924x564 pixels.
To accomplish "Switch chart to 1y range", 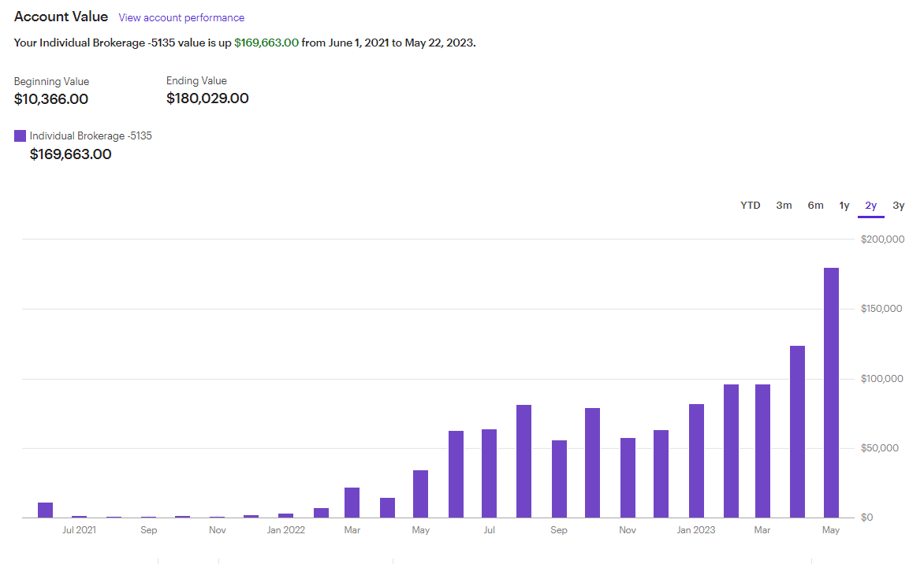I will coord(844,206).
